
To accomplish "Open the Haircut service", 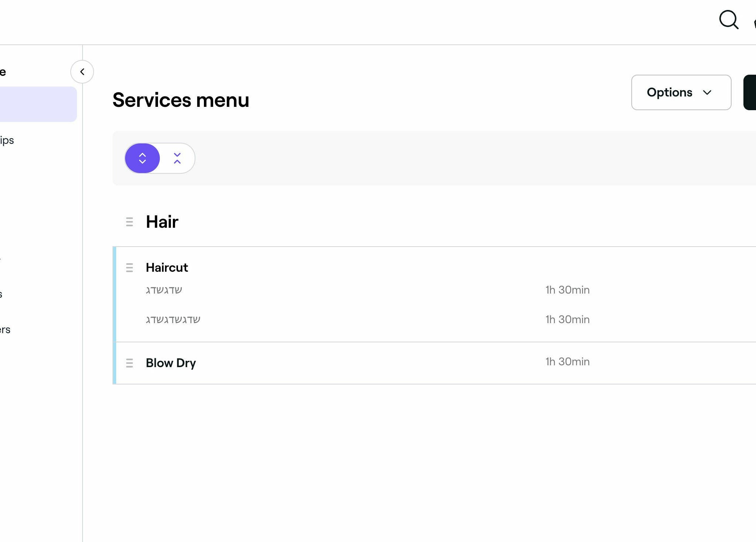I will tap(167, 268).
